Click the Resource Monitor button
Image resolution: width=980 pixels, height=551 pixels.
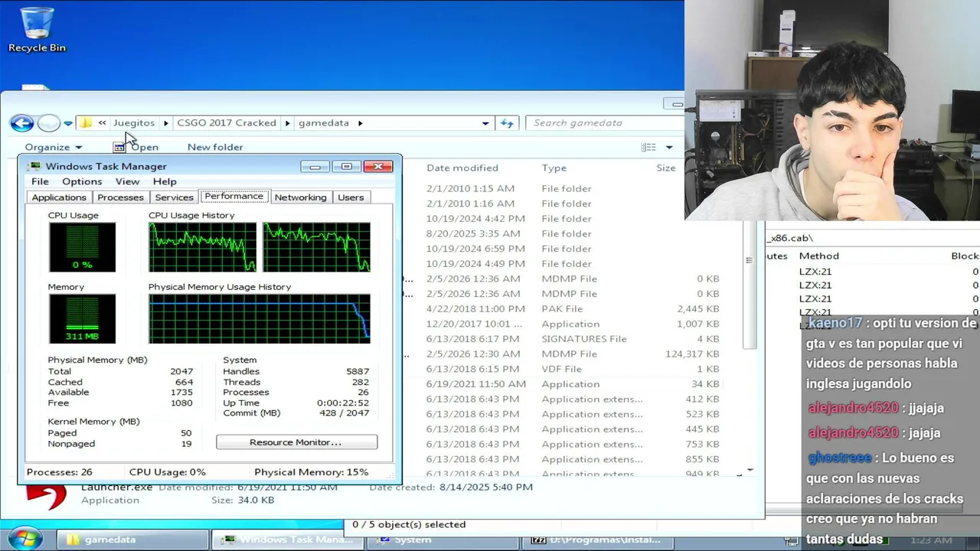[x=296, y=442]
